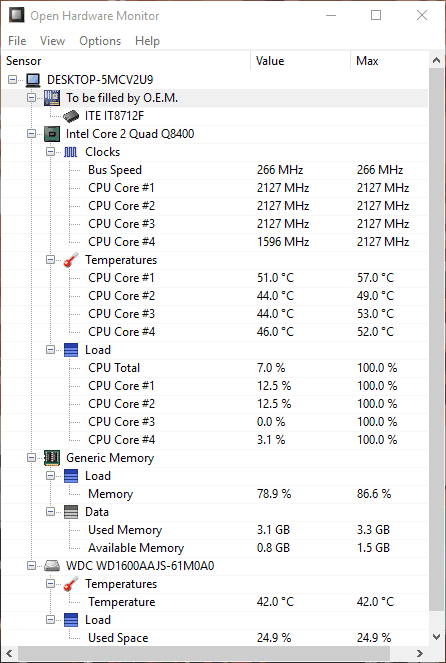Click the Max column header
The image size is (446, 663).
390,61
